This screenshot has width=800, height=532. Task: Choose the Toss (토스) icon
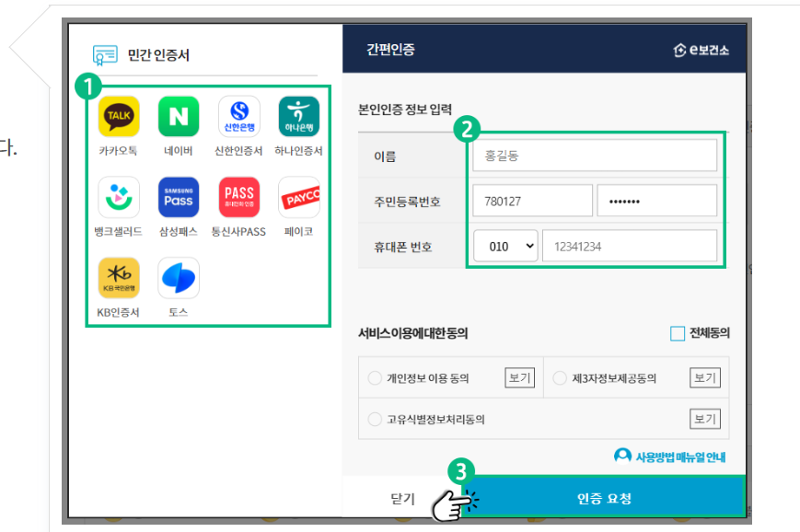(x=178, y=277)
